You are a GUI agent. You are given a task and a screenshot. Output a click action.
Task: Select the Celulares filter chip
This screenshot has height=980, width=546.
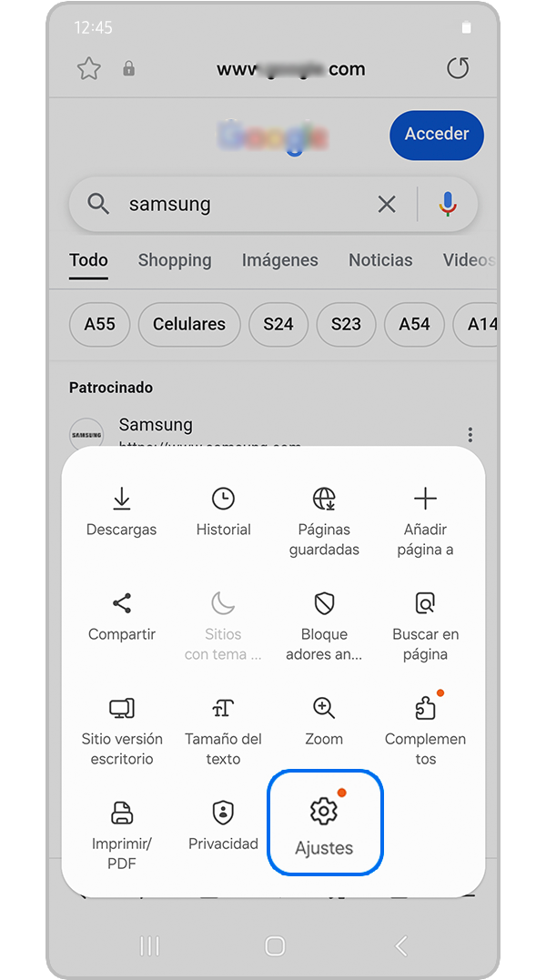[x=189, y=325]
